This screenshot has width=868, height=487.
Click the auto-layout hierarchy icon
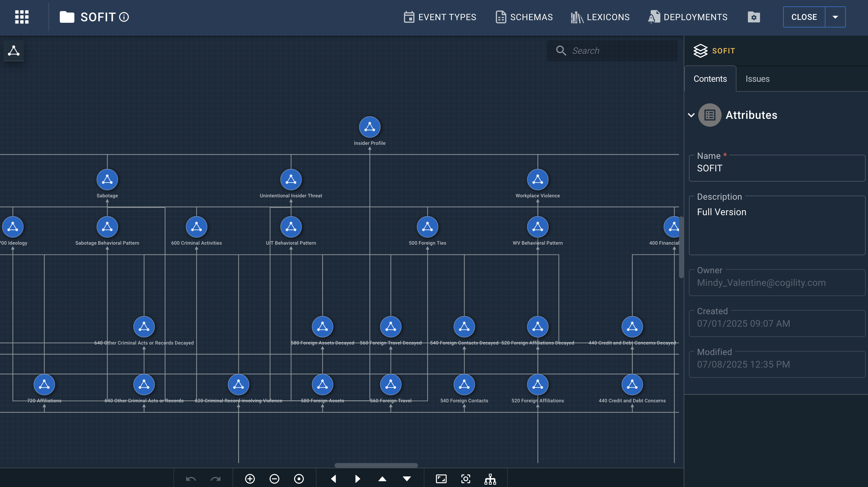490,479
